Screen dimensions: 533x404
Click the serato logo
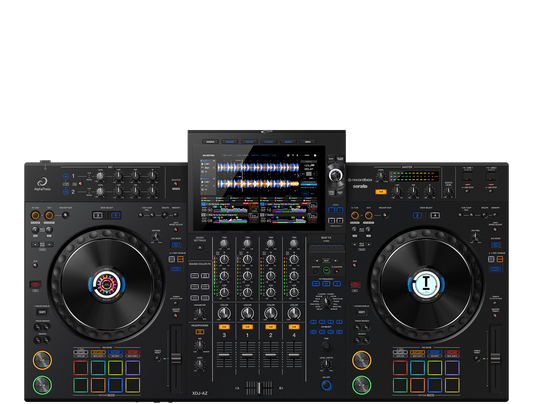(x=360, y=186)
